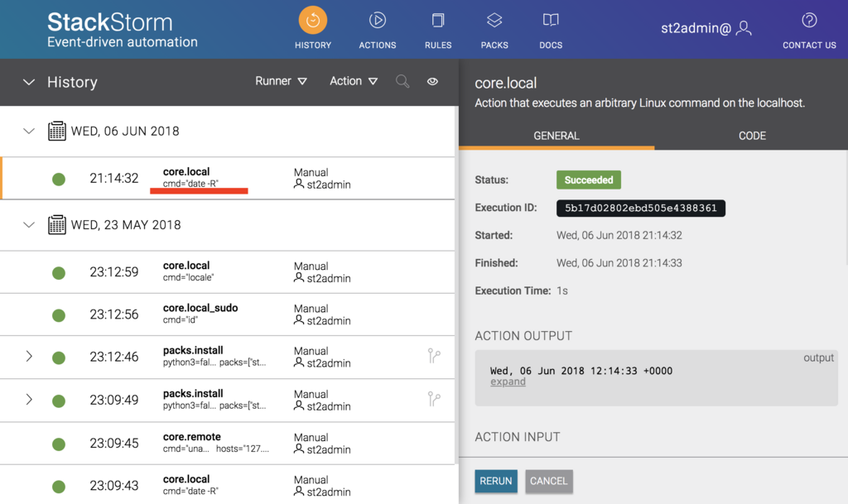Click 'cmd="id"' under core.local_sudo
Image resolution: width=848 pixels, height=504 pixels.
(181, 319)
